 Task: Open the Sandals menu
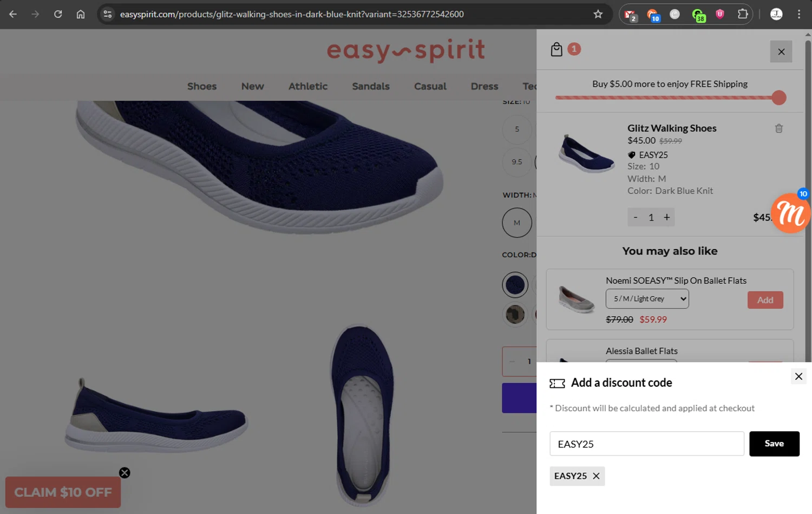371,86
